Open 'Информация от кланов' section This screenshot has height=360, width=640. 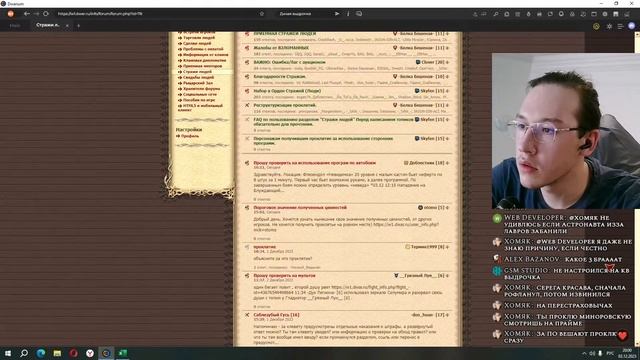[x=205, y=55]
